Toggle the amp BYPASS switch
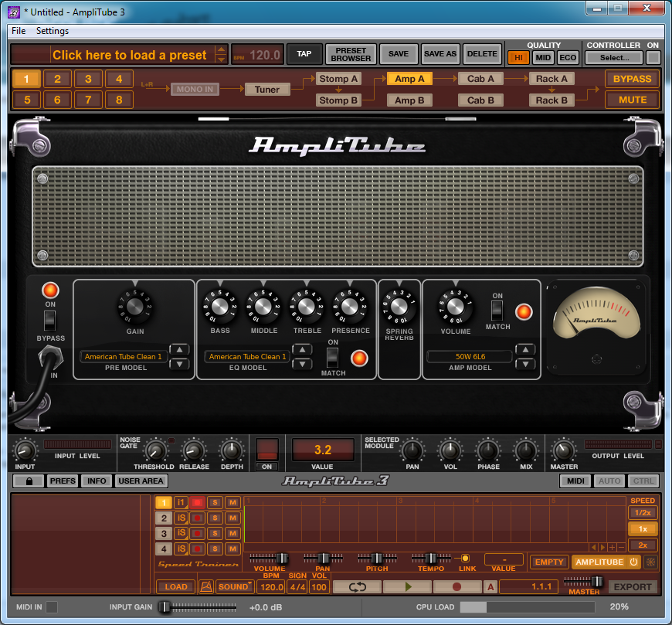This screenshot has width=672, height=625. 49,320
